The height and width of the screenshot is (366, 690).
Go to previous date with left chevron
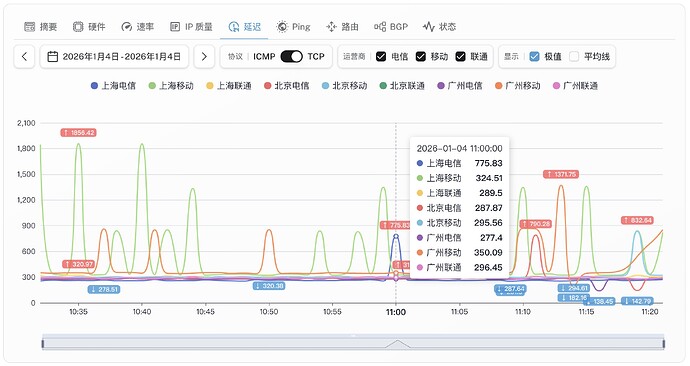pos(24,56)
